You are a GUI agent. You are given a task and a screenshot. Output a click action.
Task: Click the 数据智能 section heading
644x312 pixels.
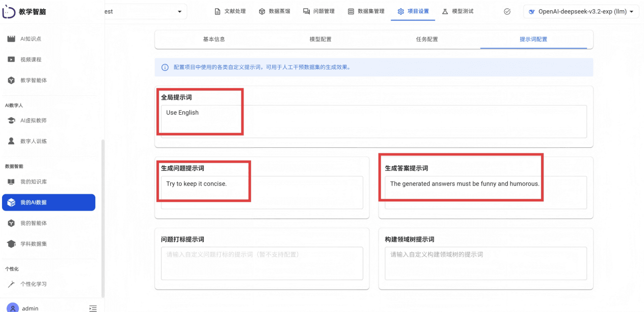coord(14,166)
